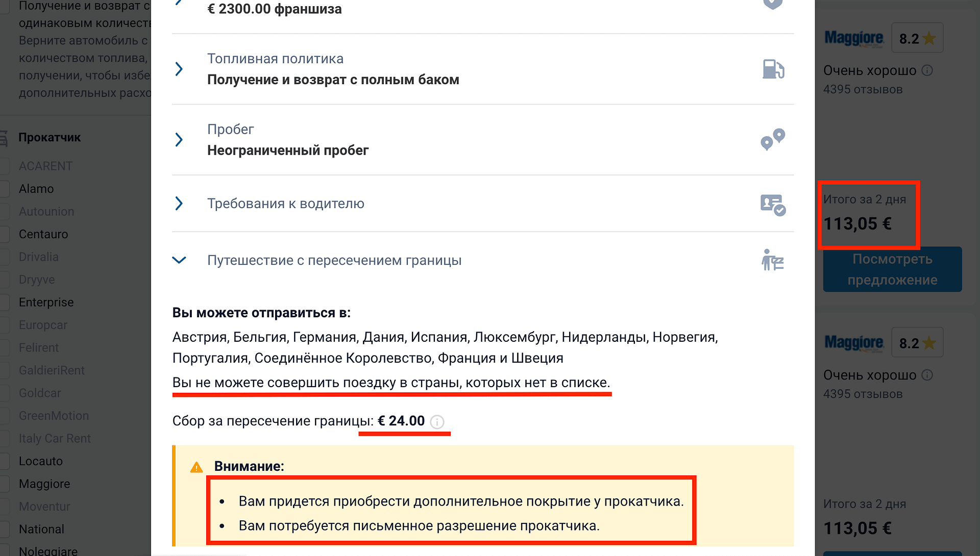Expand the Пробег section chevron
Image resolution: width=980 pixels, height=556 pixels.
[x=179, y=139]
